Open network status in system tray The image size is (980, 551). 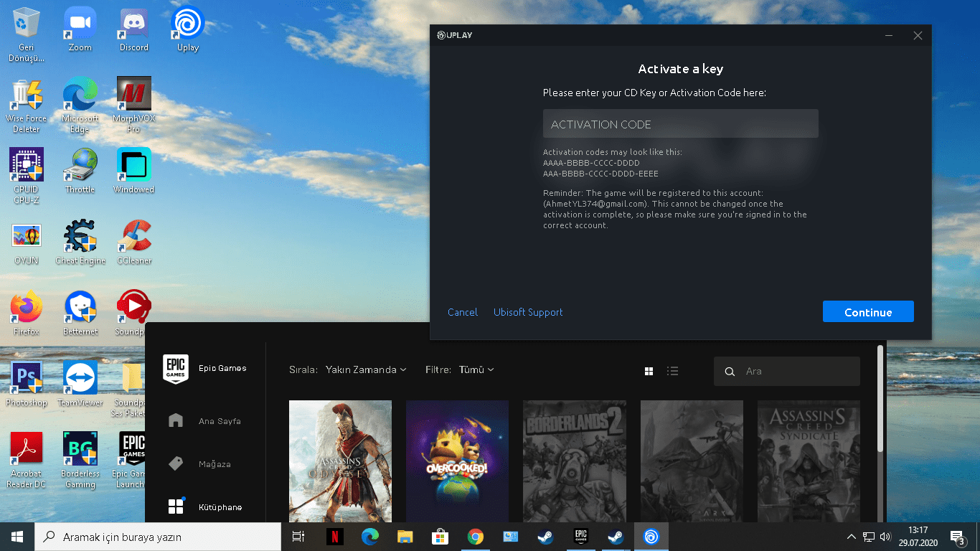click(868, 537)
